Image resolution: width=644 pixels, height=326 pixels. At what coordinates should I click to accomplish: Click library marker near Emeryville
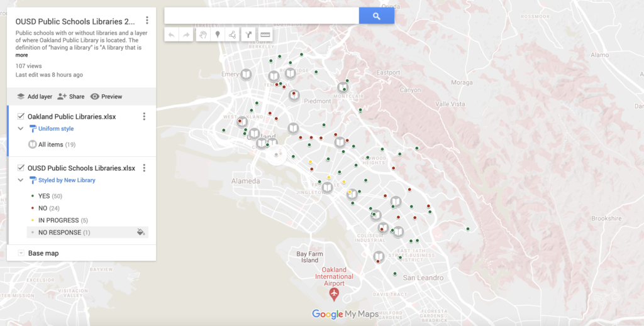pos(246,74)
